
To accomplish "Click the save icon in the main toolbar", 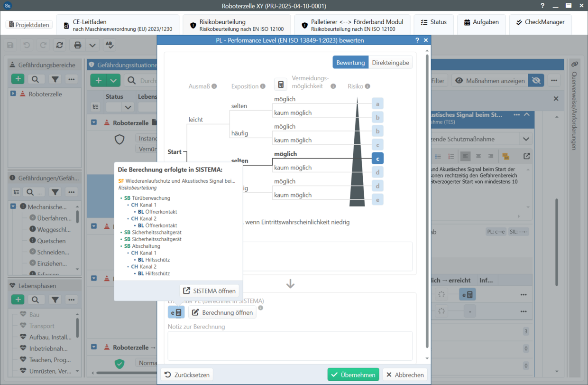I will coord(10,45).
